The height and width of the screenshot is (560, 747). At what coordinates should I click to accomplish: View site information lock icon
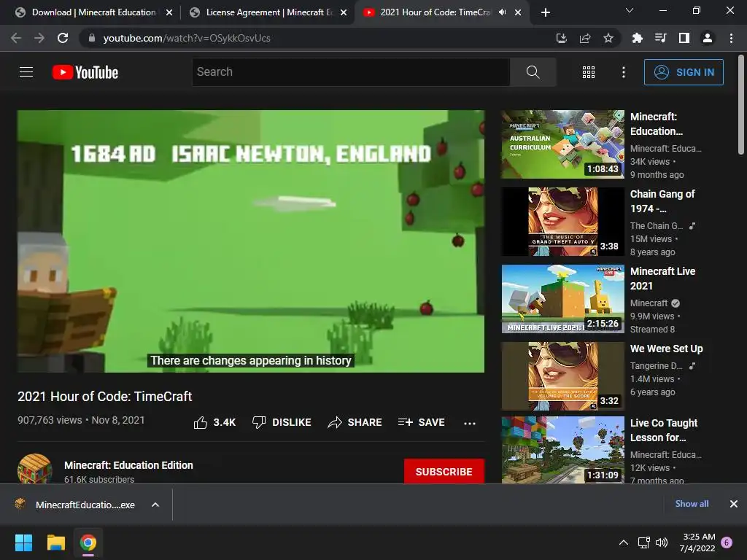(92, 38)
